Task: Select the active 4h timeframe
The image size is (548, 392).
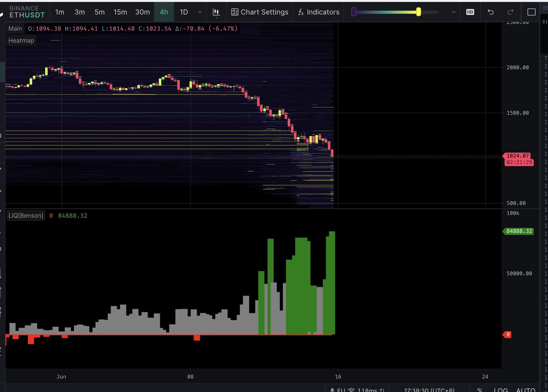Action: click(x=164, y=12)
